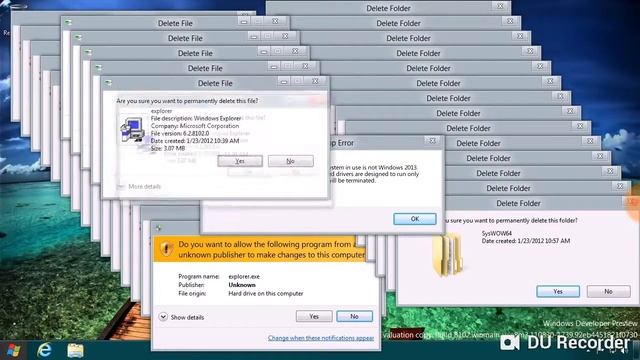Click the 'Unknown' publisher value
Screen dimensions: 640x360
(242, 285)
